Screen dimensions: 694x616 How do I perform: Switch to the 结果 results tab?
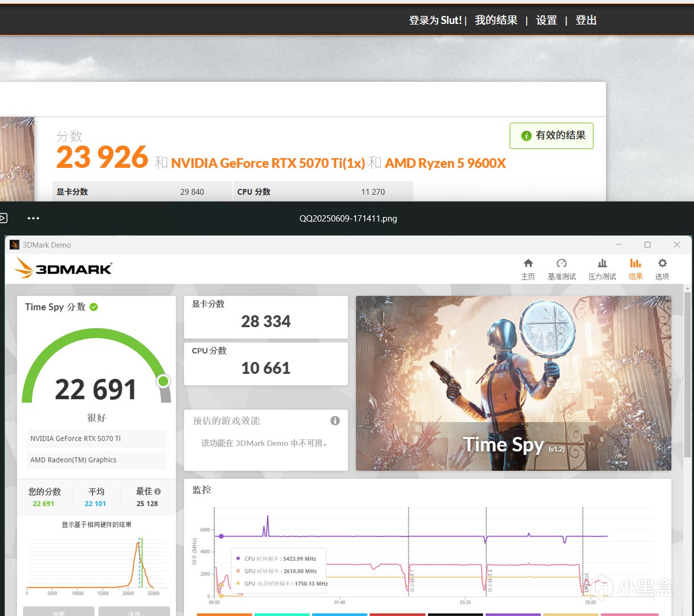(635, 269)
